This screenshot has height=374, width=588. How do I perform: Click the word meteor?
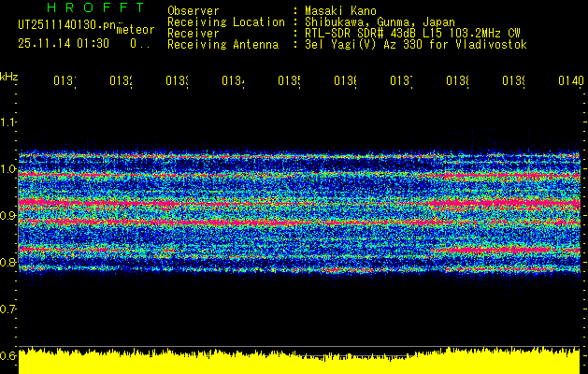(136, 30)
